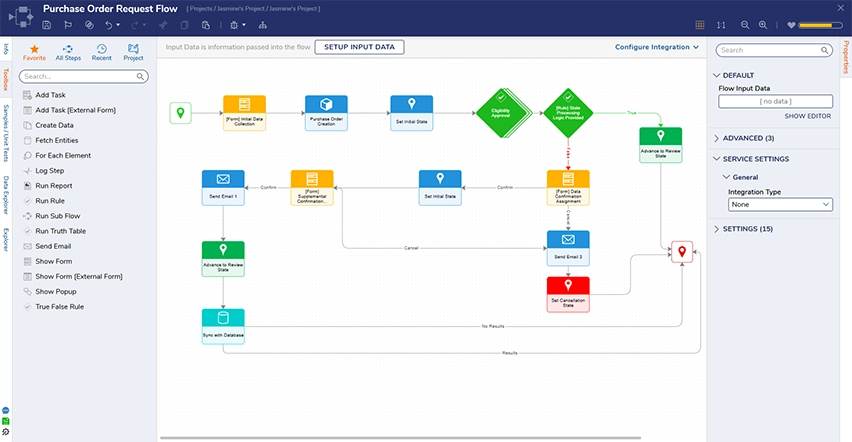Click the SHOW EDITOR link
The height and width of the screenshot is (442, 852).
point(807,116)
